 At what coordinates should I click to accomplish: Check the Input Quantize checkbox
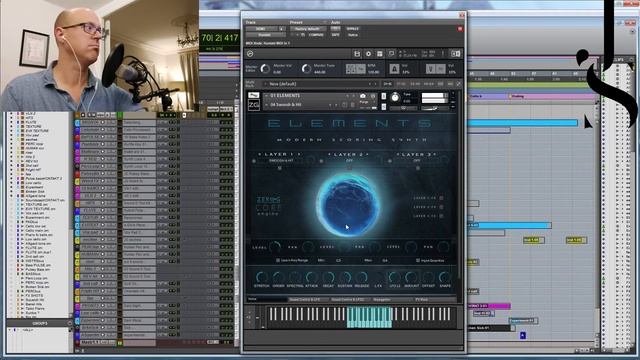point(418,260)
